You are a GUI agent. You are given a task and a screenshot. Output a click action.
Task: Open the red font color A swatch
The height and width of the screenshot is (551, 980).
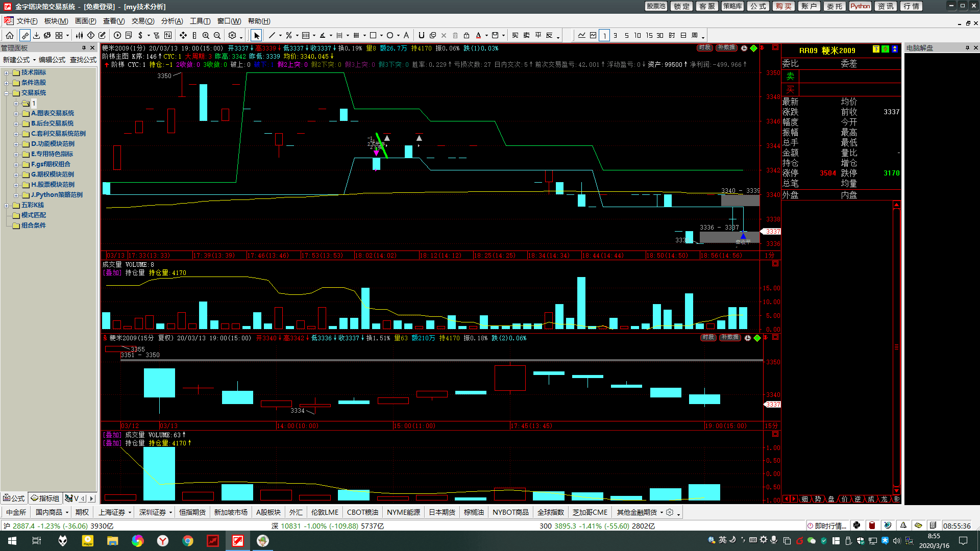pos(478,35)
